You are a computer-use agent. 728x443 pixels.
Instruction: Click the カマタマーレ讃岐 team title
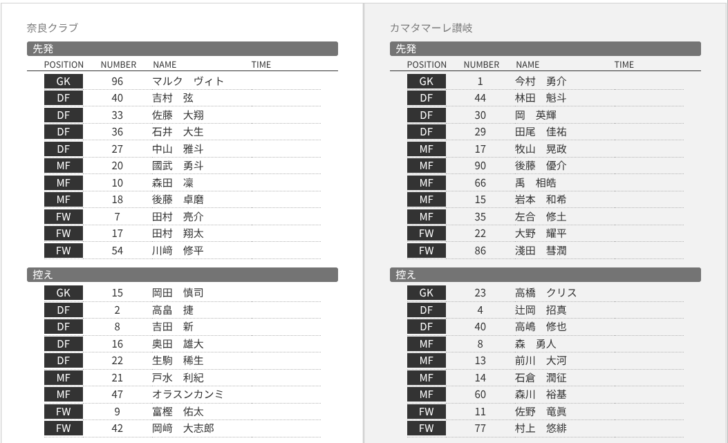[x=432, y=28]
